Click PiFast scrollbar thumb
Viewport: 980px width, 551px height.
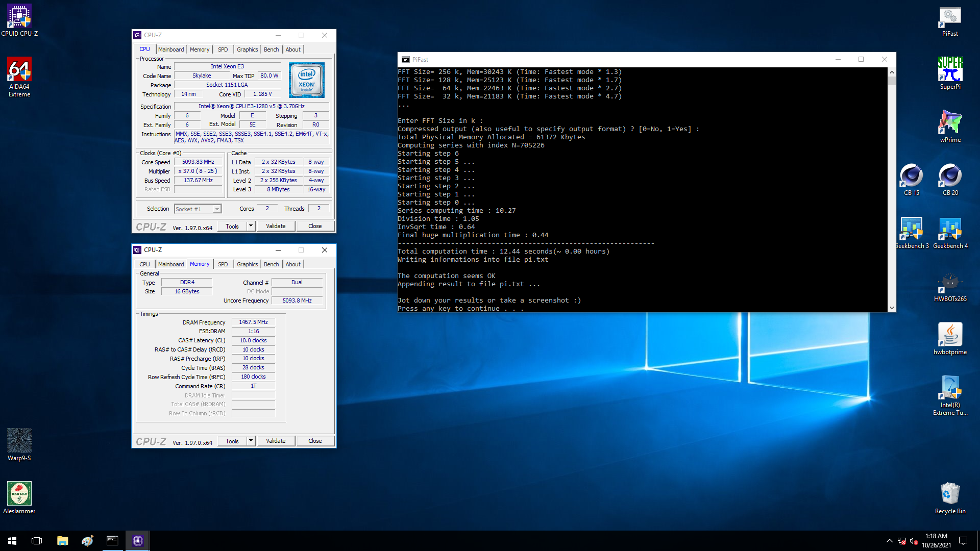coord(892,81)
